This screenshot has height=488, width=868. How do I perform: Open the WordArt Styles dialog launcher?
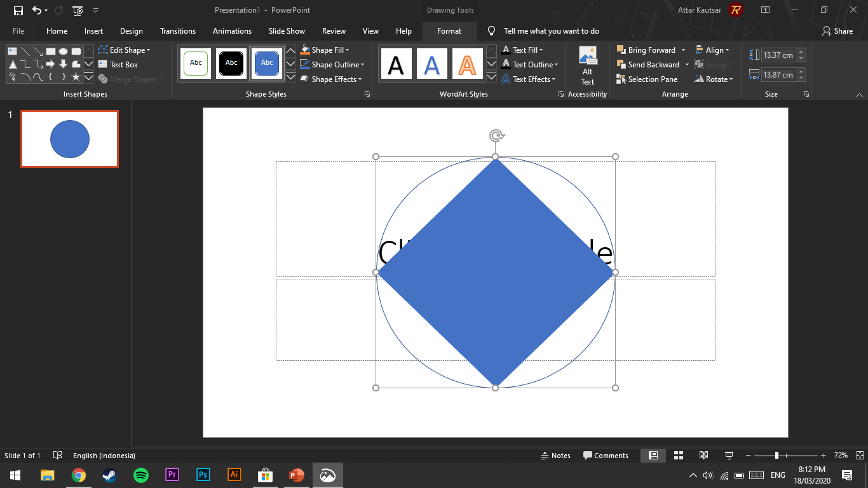(x=561, y=94)
